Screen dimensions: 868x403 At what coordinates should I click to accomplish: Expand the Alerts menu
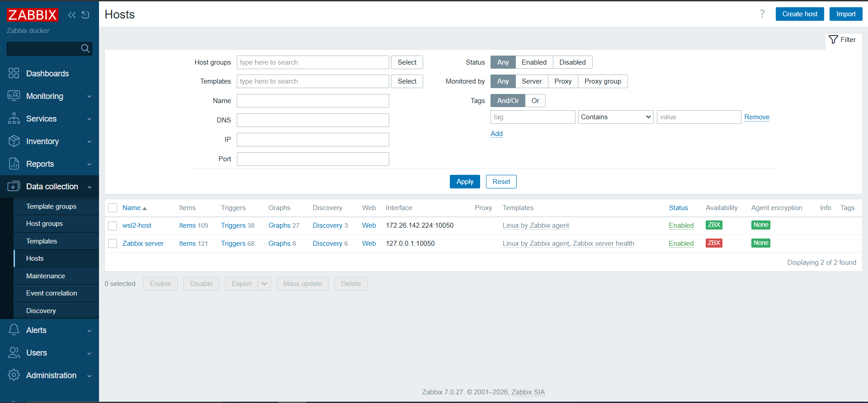coord(49,330)
